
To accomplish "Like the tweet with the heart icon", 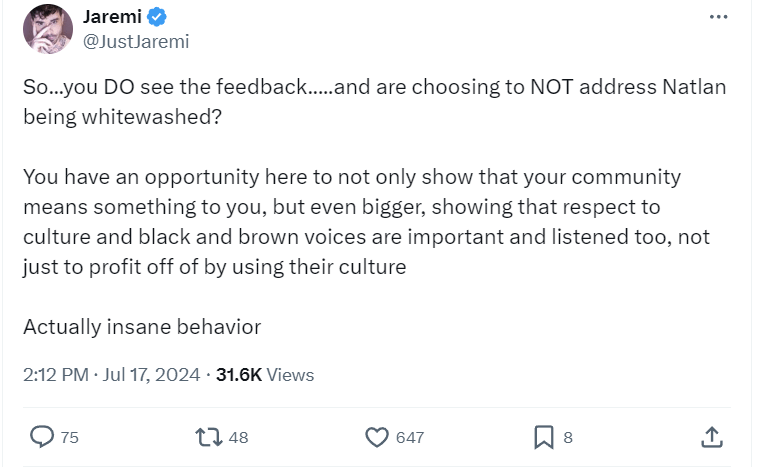I will click(376, 436).
